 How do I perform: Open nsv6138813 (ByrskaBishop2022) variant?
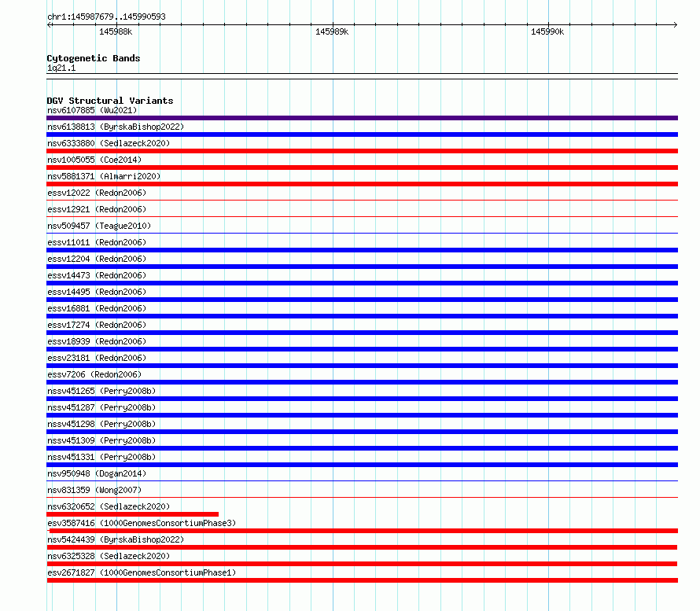[x=116, y=127]
